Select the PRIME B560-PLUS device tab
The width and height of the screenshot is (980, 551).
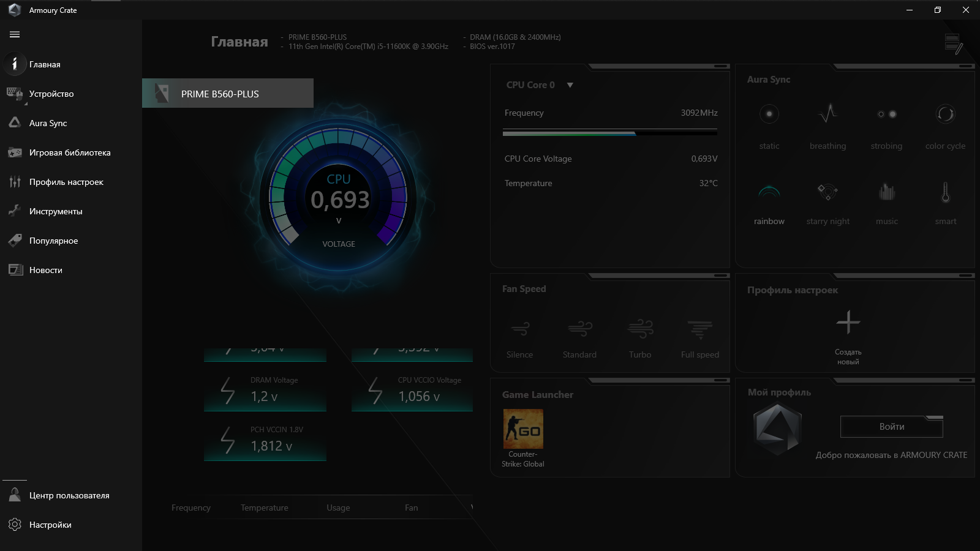(228, 93)
